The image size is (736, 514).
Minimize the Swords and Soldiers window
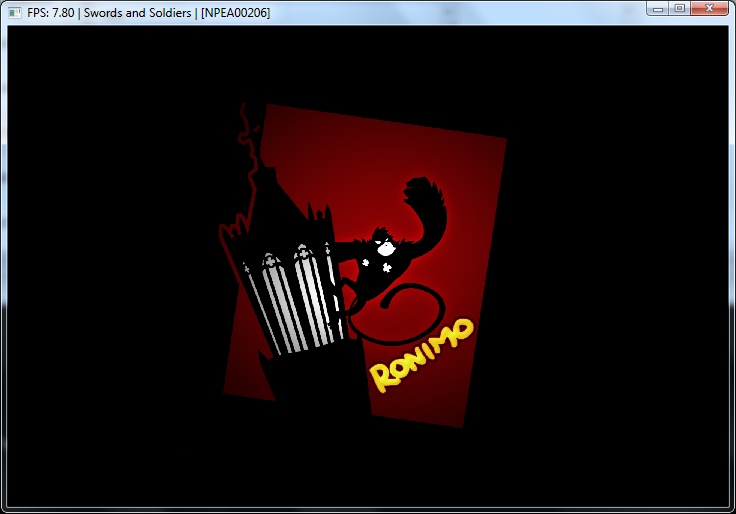[x=658, y=8]
